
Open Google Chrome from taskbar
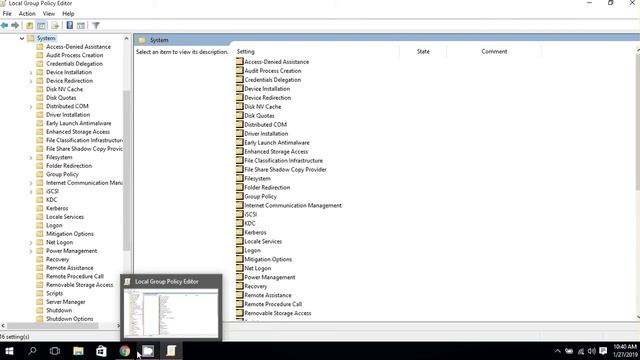pos(124,351)
